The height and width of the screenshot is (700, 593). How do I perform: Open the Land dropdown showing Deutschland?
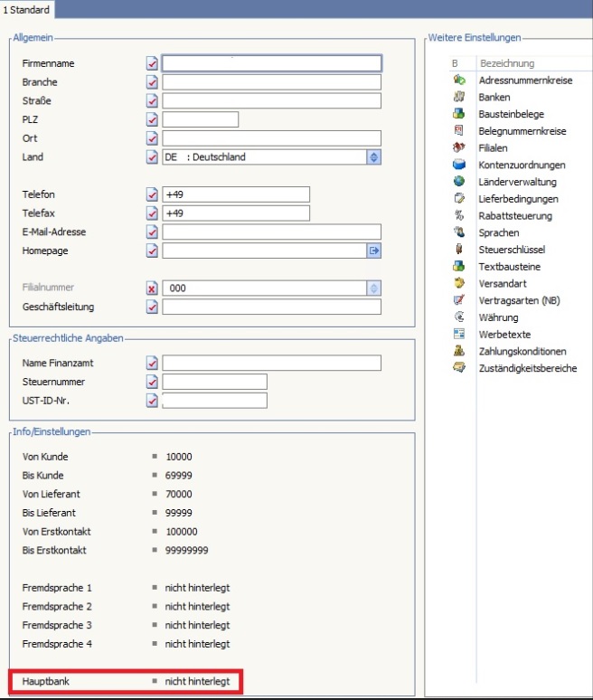[x=373, y=156]
